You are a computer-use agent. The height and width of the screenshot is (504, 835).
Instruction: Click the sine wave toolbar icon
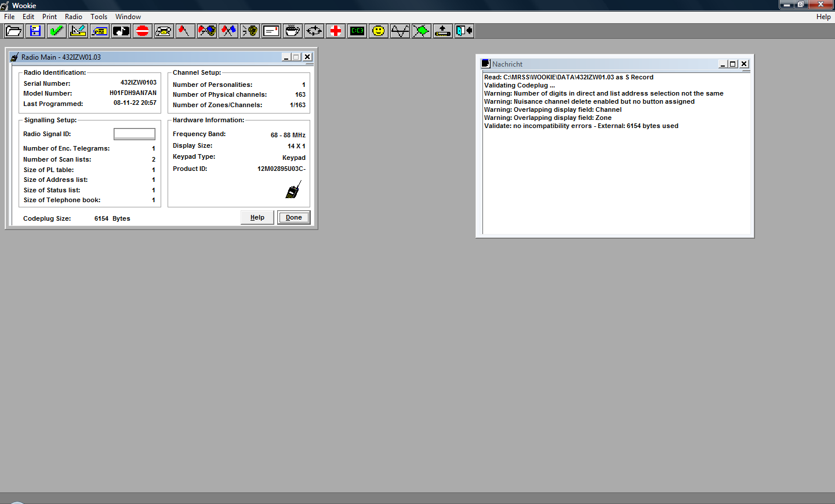(x=400, y=31)
